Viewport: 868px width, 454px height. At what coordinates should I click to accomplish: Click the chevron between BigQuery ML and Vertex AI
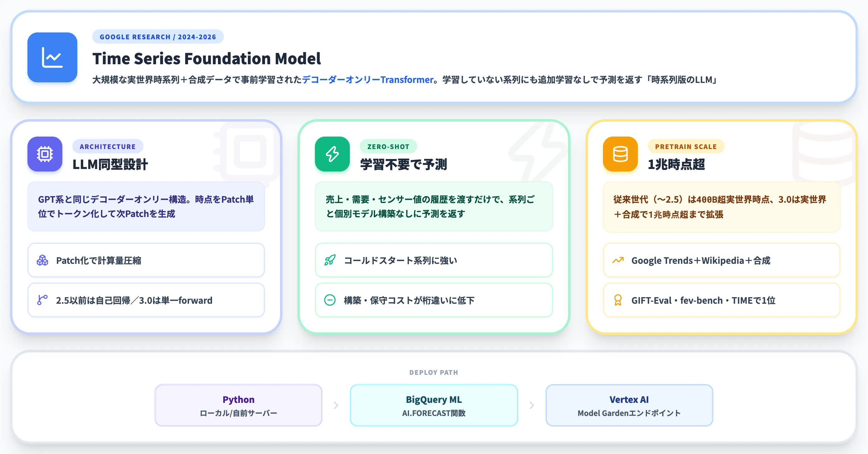(532, 405)
